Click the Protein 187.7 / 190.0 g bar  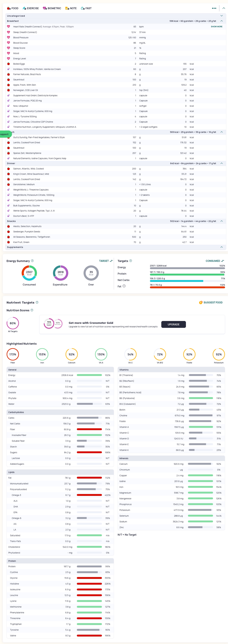click(187, 275)
